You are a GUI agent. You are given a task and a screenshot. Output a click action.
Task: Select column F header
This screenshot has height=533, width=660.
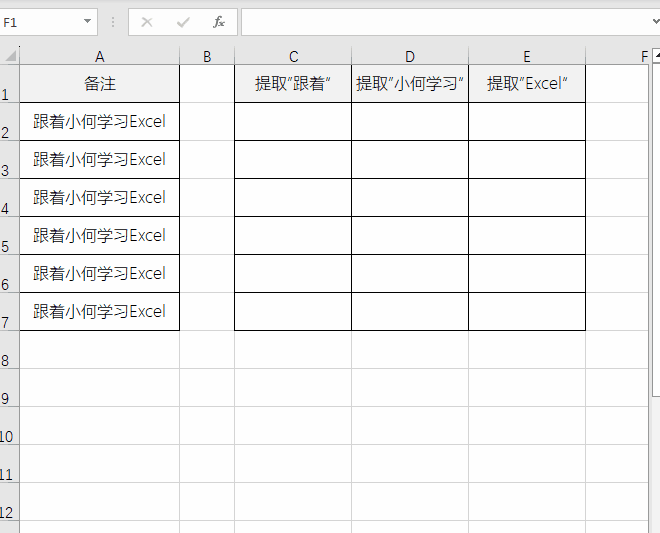pos(617,56)
